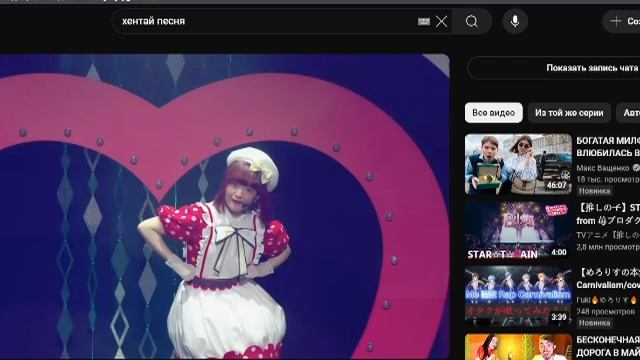Click the magnifying glass search button
The image size is (640, 360).
[x=471, y=21]
